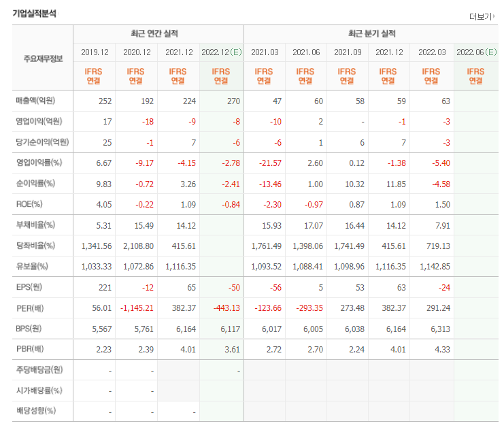Image resolution: width=504 pixels, height=428 pixels.
Task: Select the -18 operating profit value
Action: pyautogui.click(x=148, y=122)
